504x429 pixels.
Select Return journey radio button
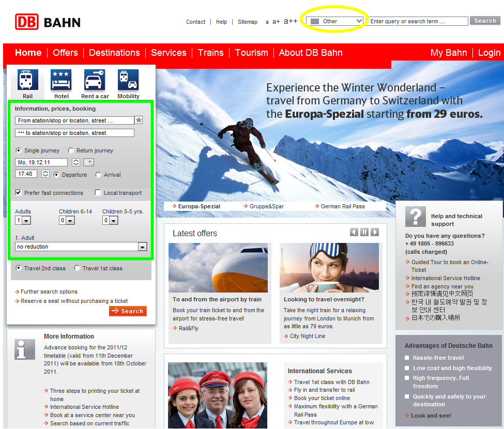[x=71, y=150]
